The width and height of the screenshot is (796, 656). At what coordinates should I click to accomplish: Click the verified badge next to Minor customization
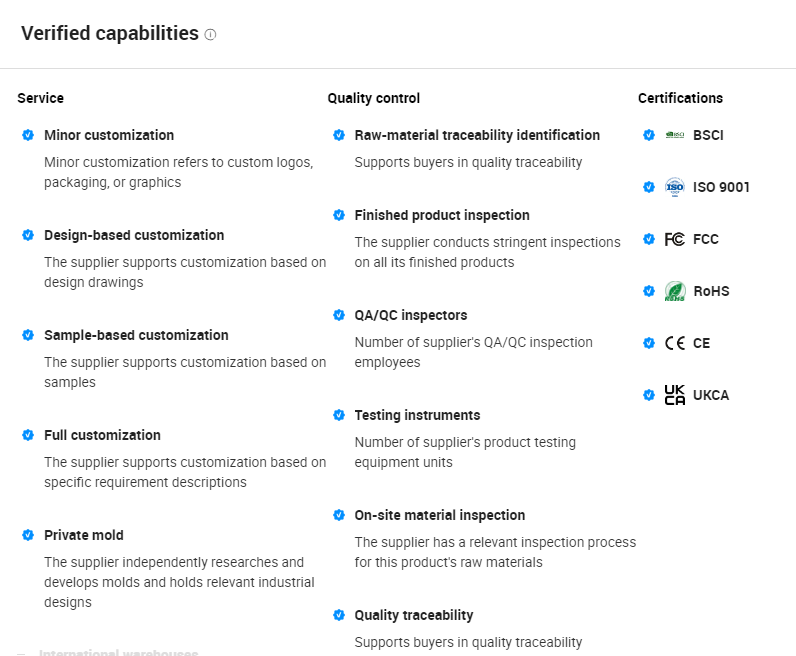coord(28,135)
